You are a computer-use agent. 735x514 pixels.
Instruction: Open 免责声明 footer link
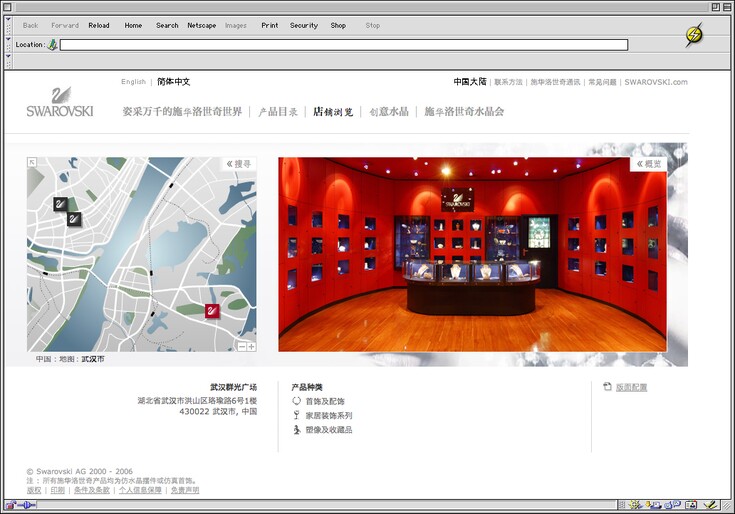click(x=185, y=490)
